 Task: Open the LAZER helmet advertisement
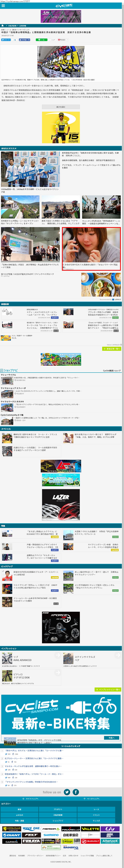61,505
